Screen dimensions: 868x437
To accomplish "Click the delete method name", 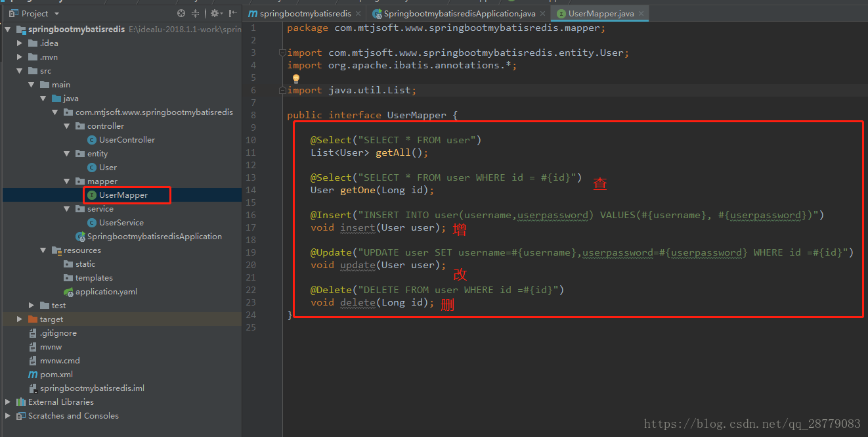I will 358,302.
